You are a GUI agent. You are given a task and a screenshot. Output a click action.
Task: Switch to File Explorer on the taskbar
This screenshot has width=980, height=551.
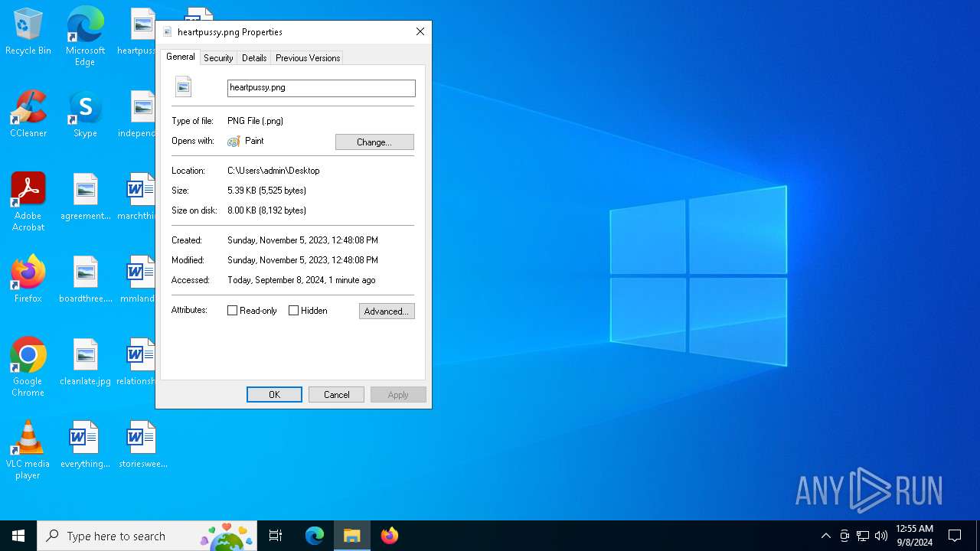[x=352, y=536]
